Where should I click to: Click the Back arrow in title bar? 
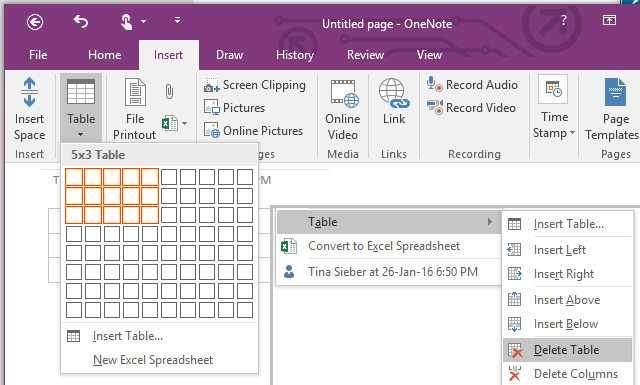coord(35,22)
